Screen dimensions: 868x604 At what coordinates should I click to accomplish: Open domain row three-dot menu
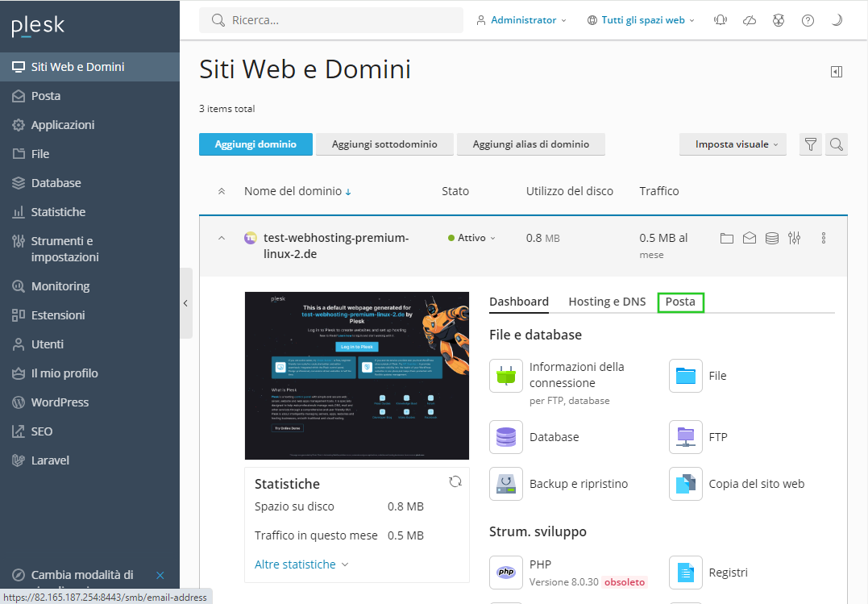[824, 238]
